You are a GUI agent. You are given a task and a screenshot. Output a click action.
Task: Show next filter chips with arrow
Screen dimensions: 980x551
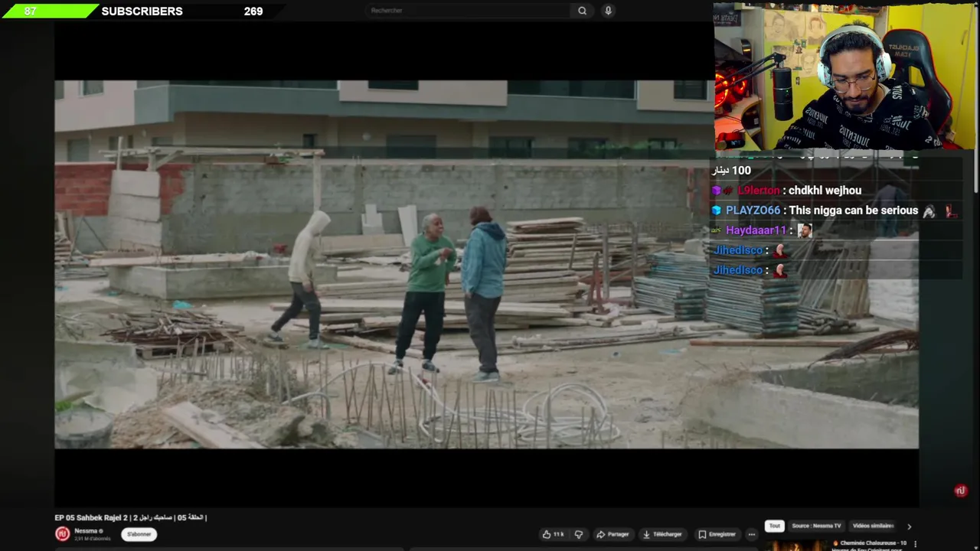pos(909,527)
